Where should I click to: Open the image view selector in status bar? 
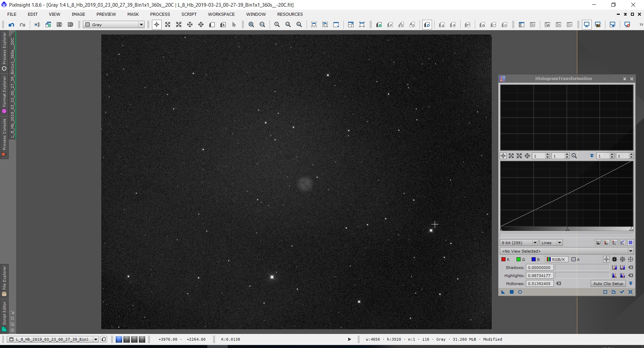(x=53, y=339)
